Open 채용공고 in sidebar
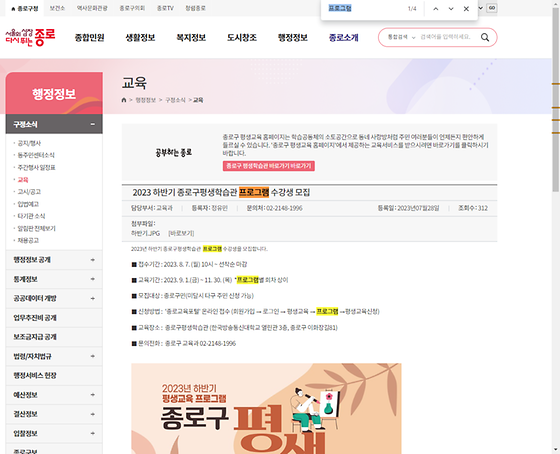 28,240
